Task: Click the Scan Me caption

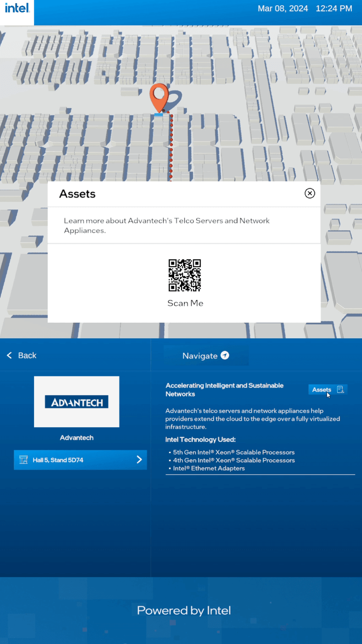Action: tap(185, 303)
